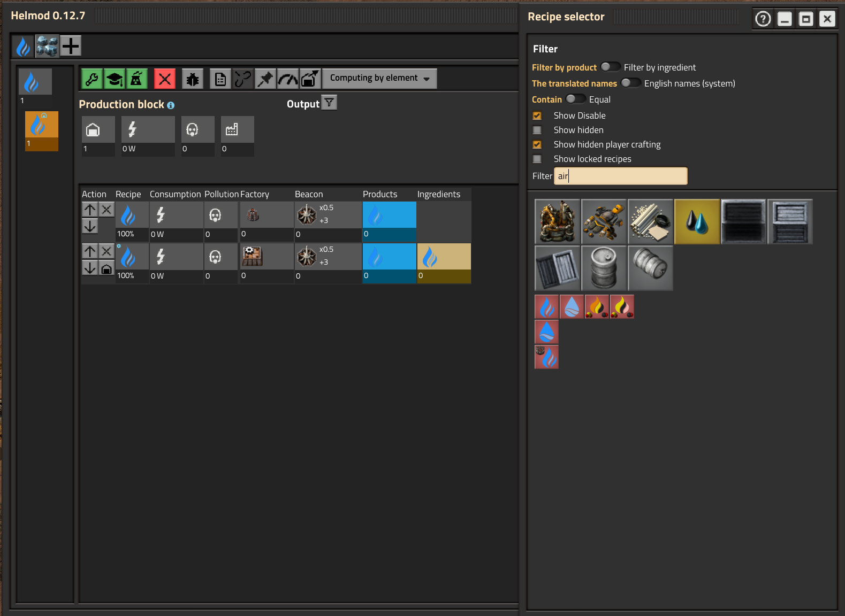Select the orange highlighted production block in sidebar
This screenshot has height=616, width=845.
coord(41,131)
